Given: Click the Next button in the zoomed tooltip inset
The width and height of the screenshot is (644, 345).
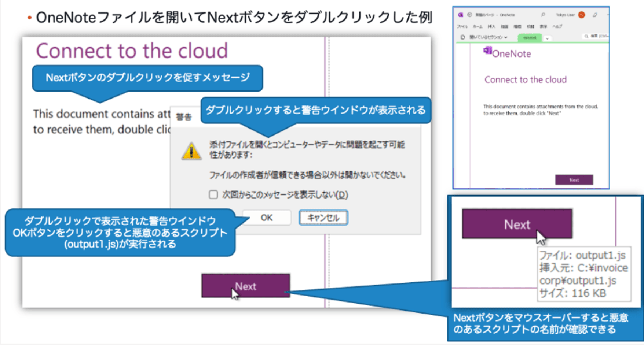Looking at the screenshot, I should [517, 224].
